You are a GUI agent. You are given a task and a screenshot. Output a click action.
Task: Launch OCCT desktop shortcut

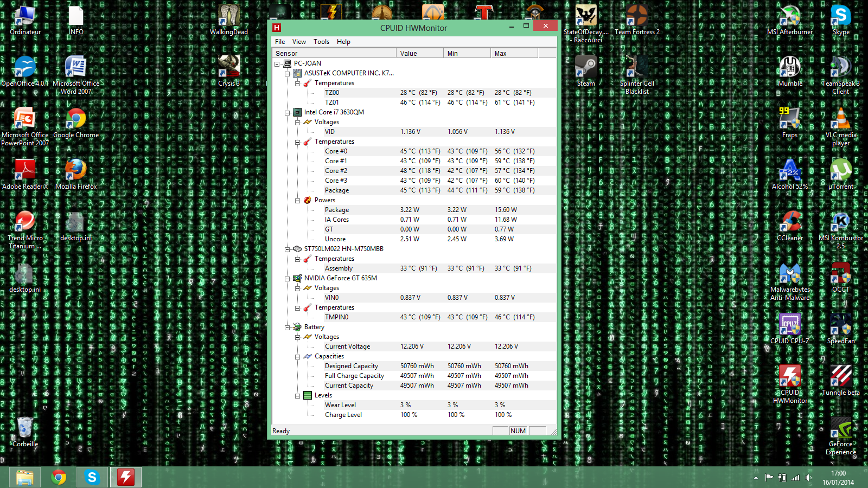(x=841, y=277)
